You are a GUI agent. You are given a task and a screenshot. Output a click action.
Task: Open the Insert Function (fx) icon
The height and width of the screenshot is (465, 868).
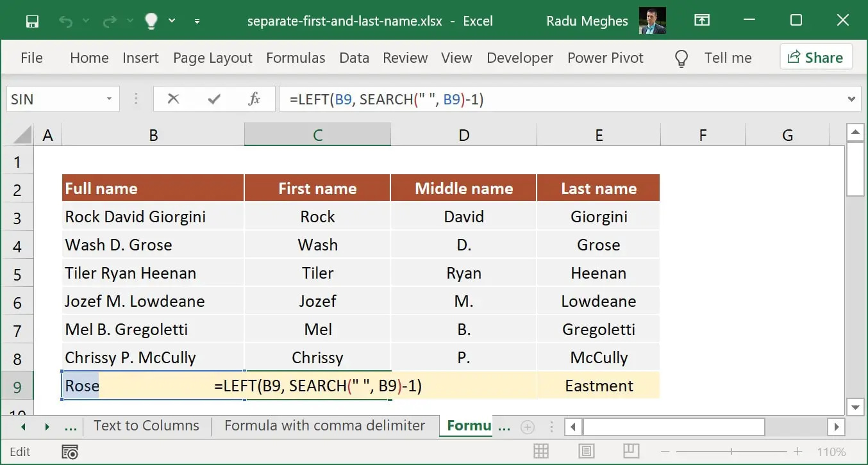[254, 99]
